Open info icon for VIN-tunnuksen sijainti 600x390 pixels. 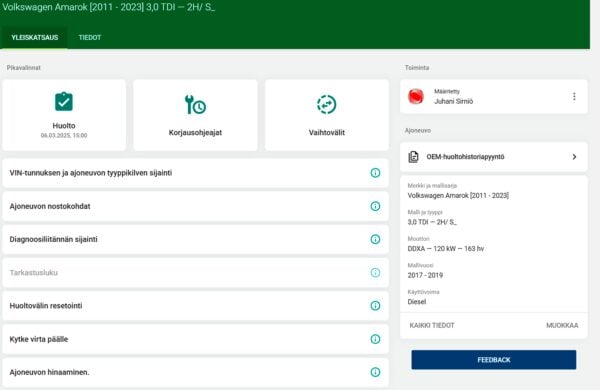coord(375,173)
